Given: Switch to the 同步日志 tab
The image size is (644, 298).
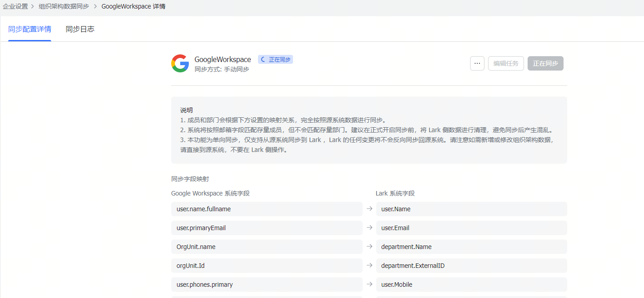Looking at the screenshot, I should pos(80,29).
